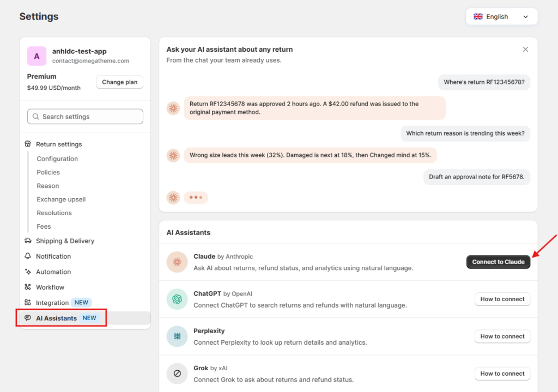Click the language dropdown chevron arrow

point(526,17)
